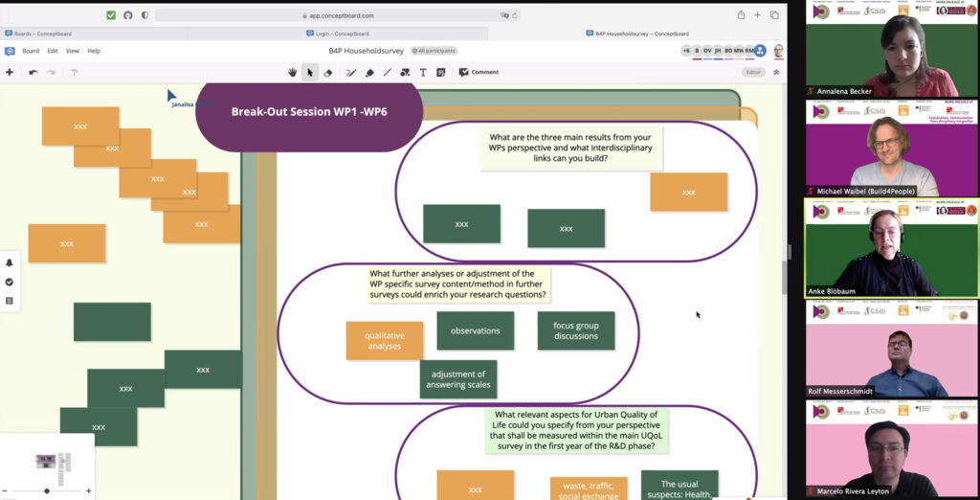Click own profile photo avatar

click(x=778, y=52)
